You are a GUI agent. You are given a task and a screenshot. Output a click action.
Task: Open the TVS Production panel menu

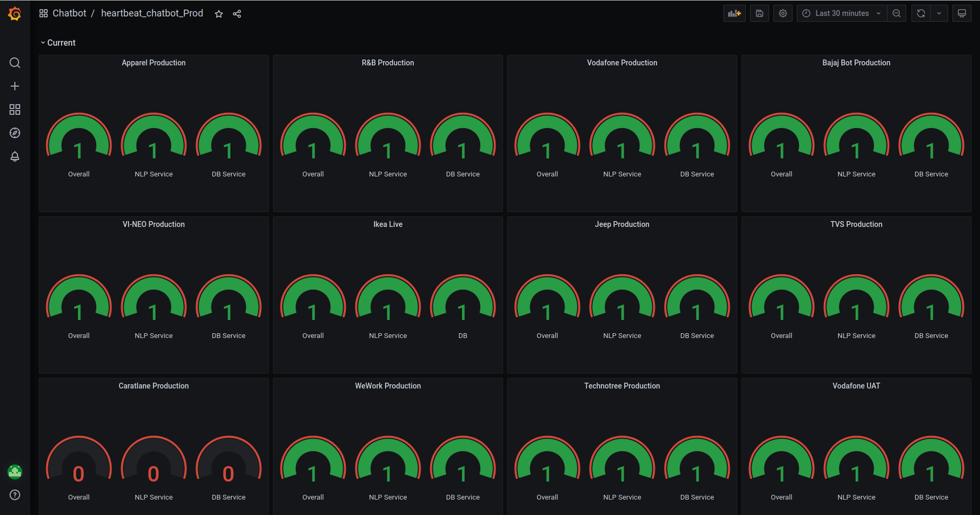coord(856,224)
